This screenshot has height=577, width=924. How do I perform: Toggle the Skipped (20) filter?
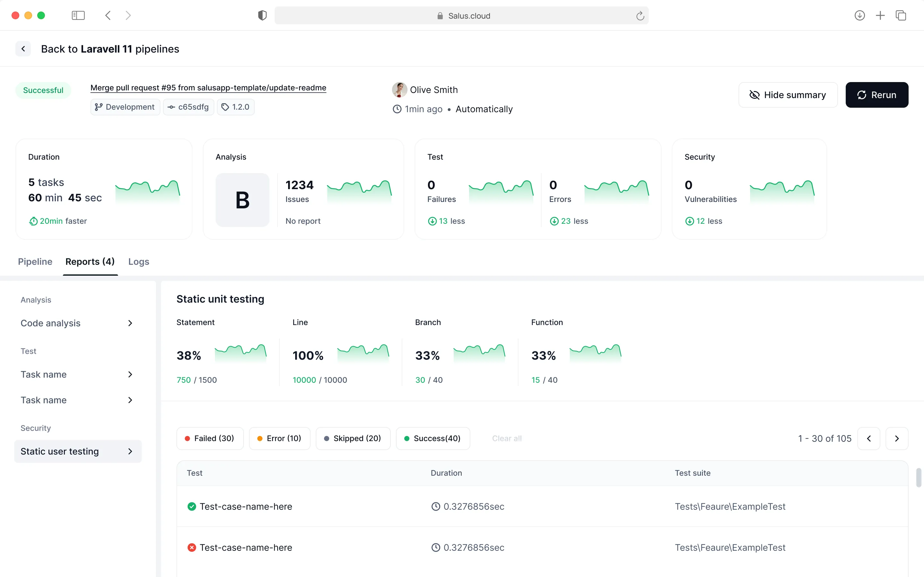coord(353,439)
